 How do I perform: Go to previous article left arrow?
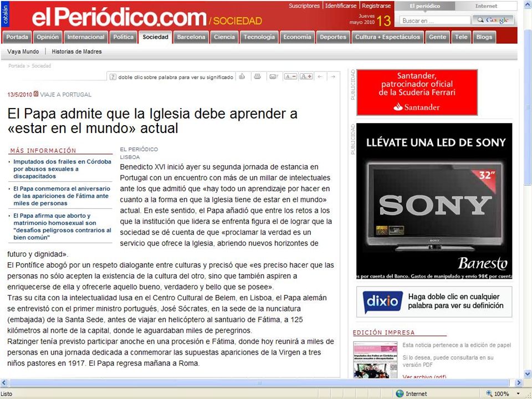coord(320,76)
